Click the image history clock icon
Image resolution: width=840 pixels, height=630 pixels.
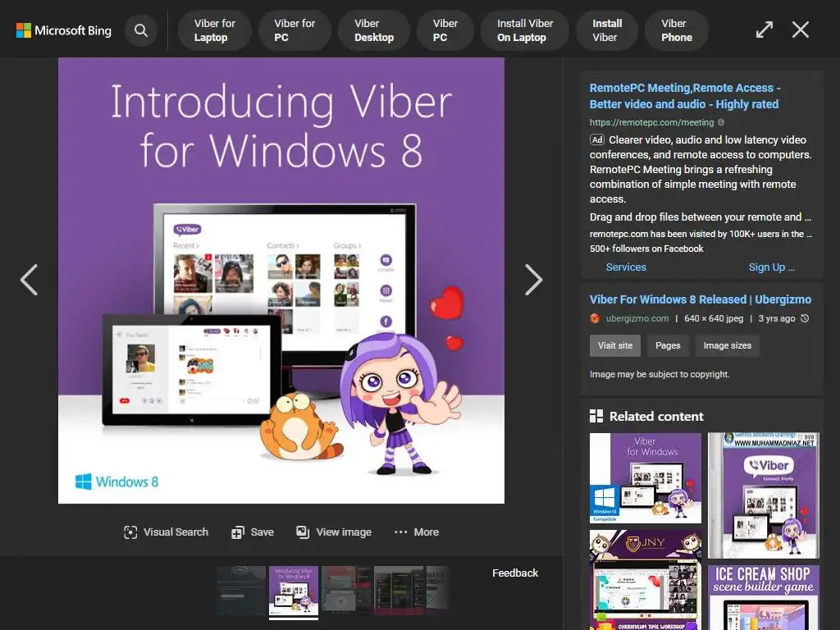click(x=805, y=318)
